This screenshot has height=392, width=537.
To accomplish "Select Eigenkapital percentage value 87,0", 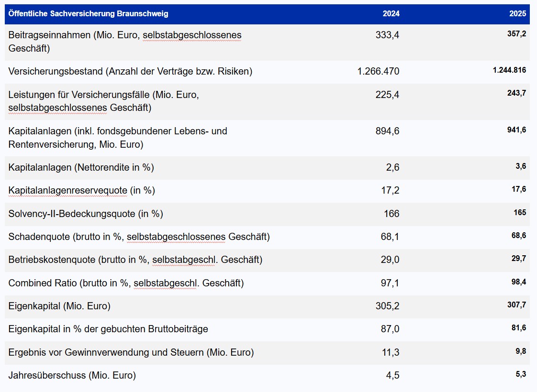I will tap(390, 329).
